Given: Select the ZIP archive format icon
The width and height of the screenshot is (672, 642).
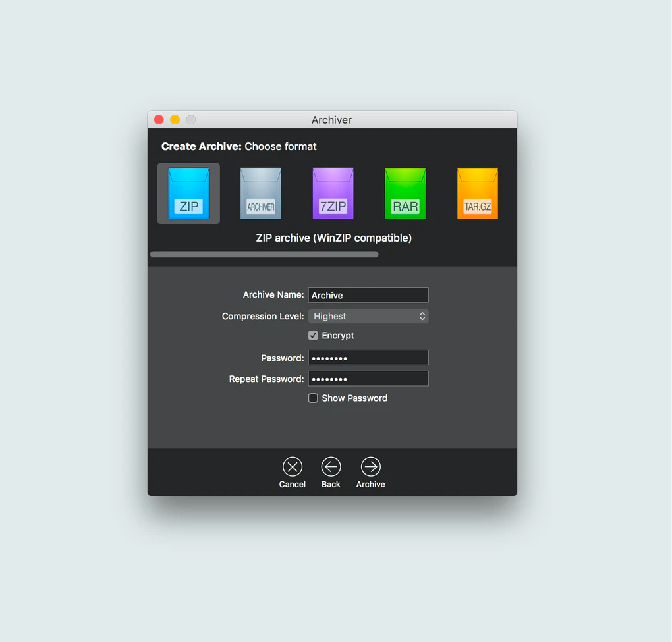Looking at the screenshot, I should (188, 193).
